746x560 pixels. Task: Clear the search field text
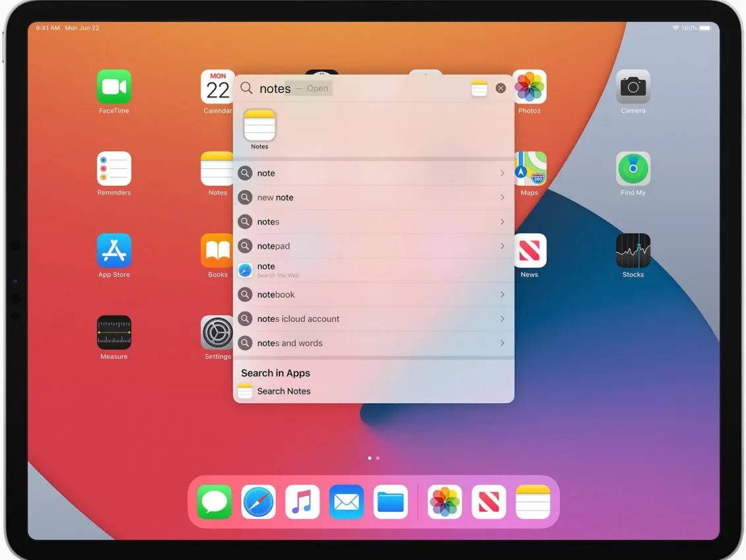click(x=500, y=88)
